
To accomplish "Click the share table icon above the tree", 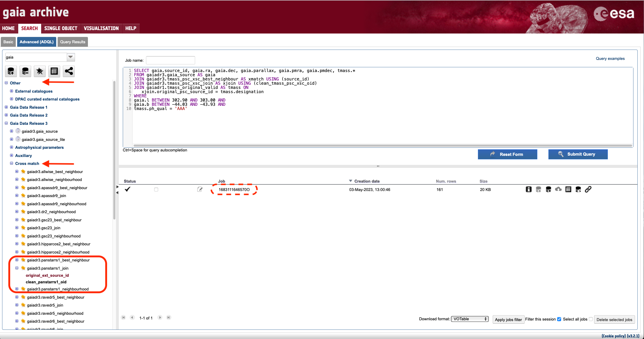I will coord(69,71).
